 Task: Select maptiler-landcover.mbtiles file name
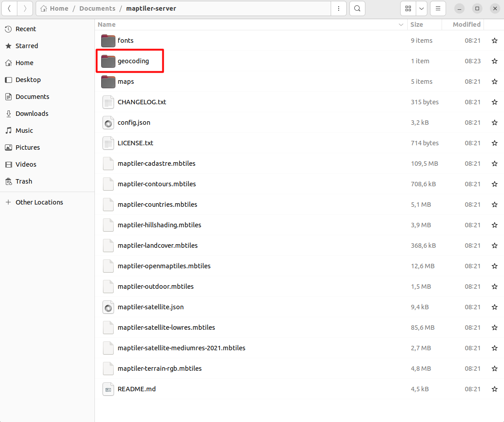157,246
